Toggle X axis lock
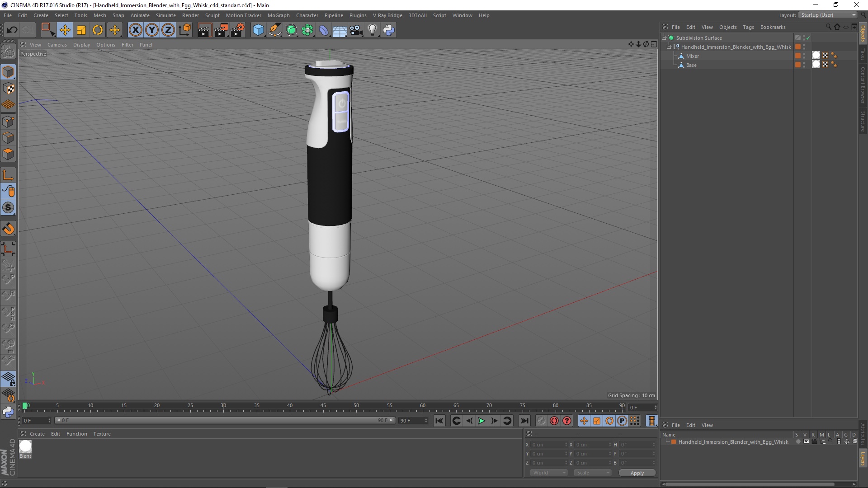 [x=135, y=30]
